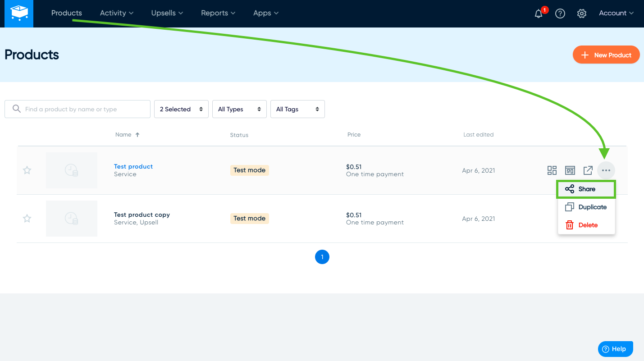
Task: Click the Service, Upsell type text
Action: [x=136, y=223]
